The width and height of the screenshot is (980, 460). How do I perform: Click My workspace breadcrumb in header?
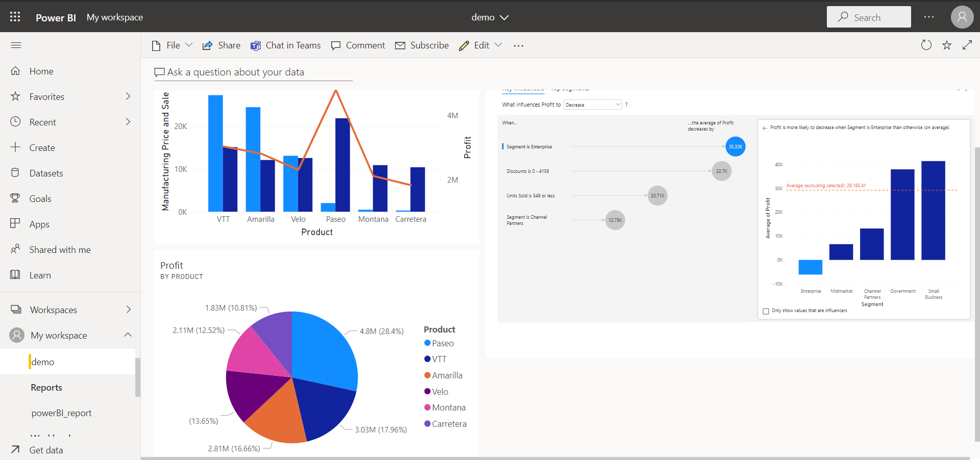pyautogui.click(x=115, y=17)
